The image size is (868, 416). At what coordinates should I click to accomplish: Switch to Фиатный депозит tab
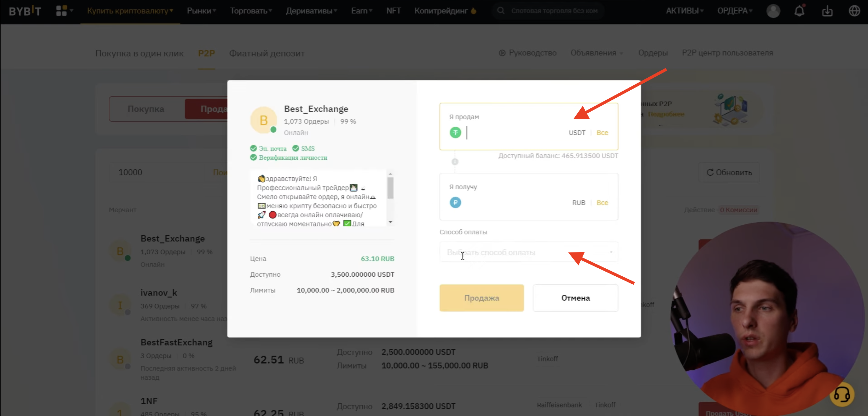click(267, 53)
